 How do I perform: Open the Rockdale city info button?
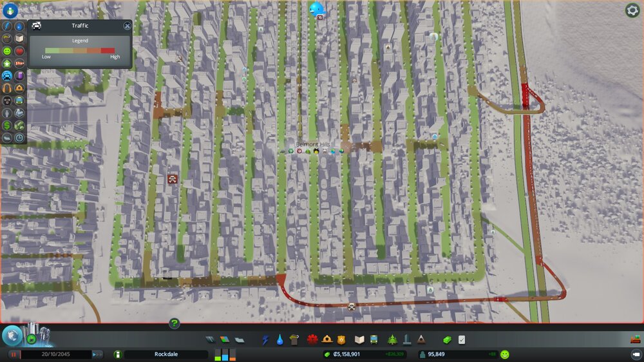(x=117, y=354)
